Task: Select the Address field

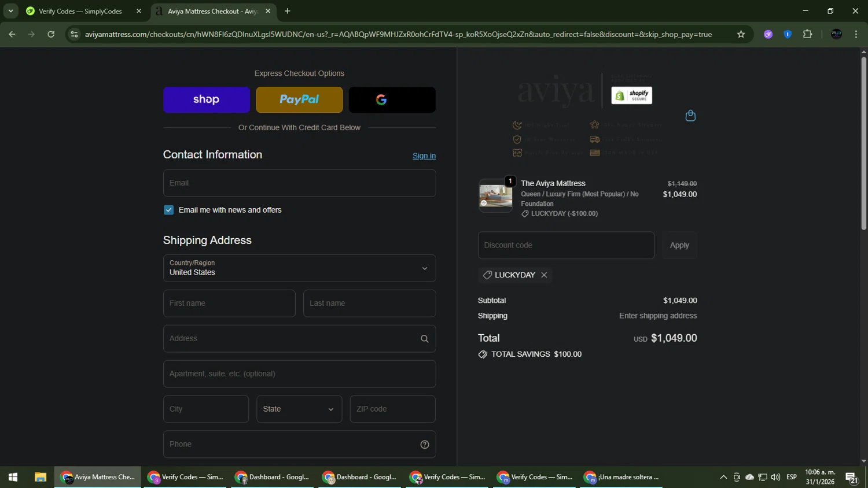Action: point(299,339)
